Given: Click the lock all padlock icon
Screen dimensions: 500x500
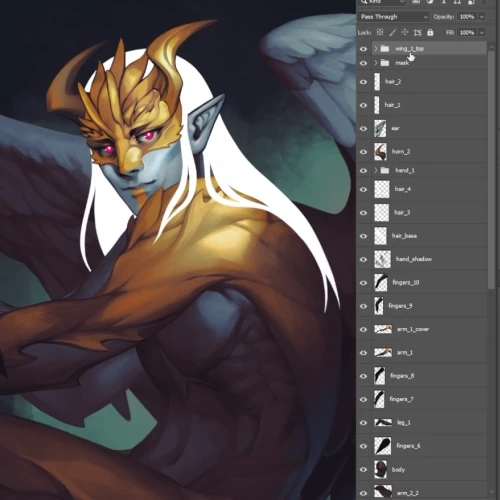Looking at the screenshot, I should [x=430, y=32].
